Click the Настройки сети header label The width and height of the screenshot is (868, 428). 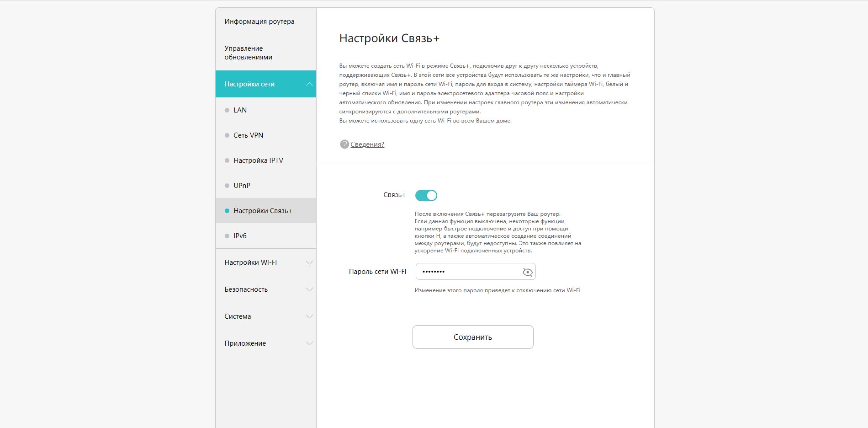point(249,84)
